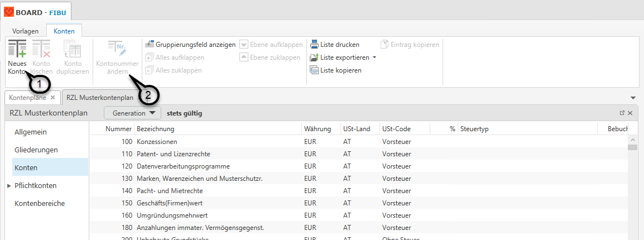This screenshot has width=644, height=240.
Task: Click the Alles aufklappen icon
Action: [149, 57]
